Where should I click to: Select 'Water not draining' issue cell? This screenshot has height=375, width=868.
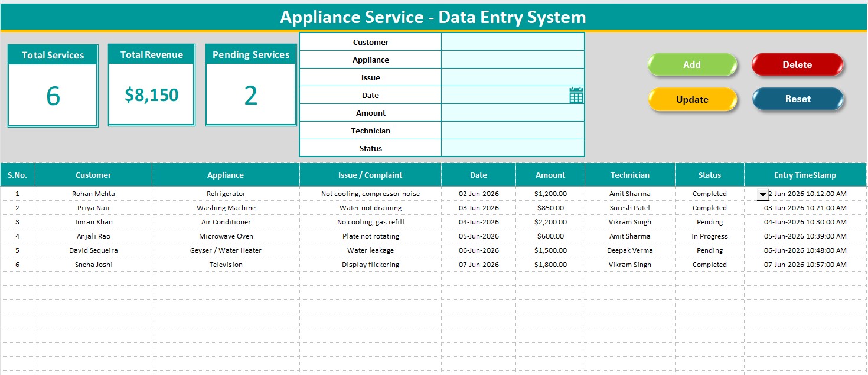coord(370,208)
